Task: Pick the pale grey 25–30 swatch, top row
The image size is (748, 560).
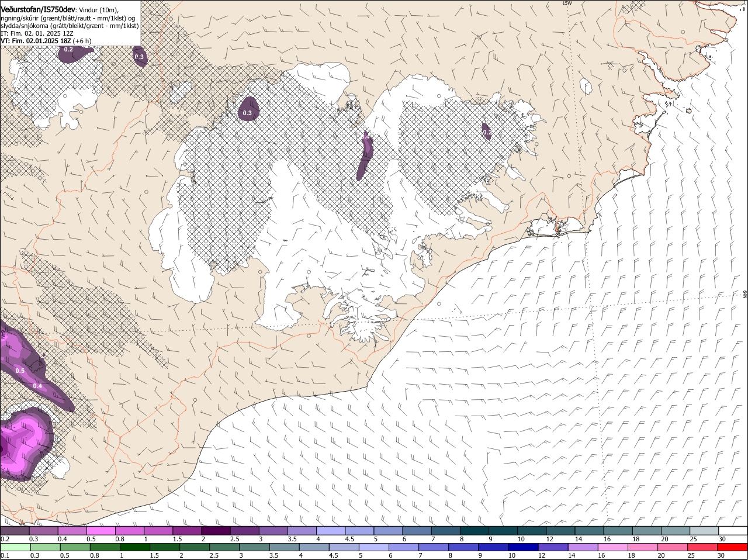Action: 704,531
